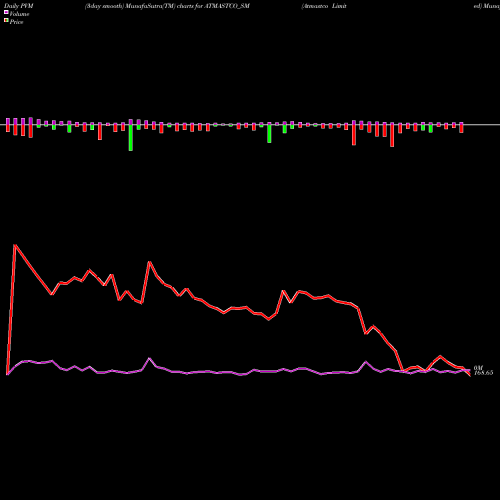Viewport: 500px width, 500px height.
Task: Click the 'Daily PVM' title text
Action: pyautogui.click(x=19, y=6)
